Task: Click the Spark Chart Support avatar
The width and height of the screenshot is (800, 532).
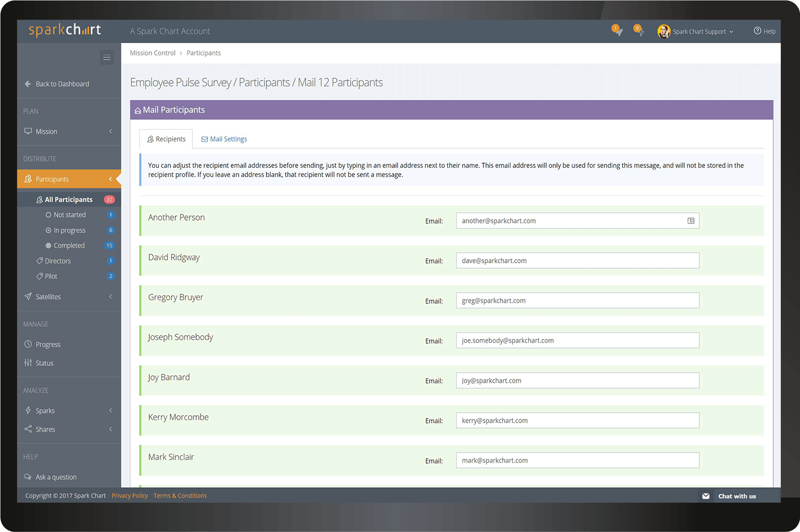Action: coord(664,31)
